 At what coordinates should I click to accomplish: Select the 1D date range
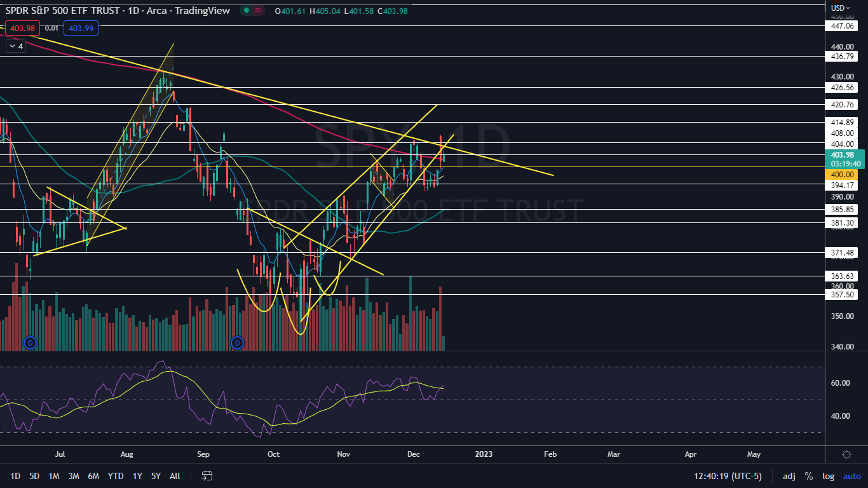[15, 476]
